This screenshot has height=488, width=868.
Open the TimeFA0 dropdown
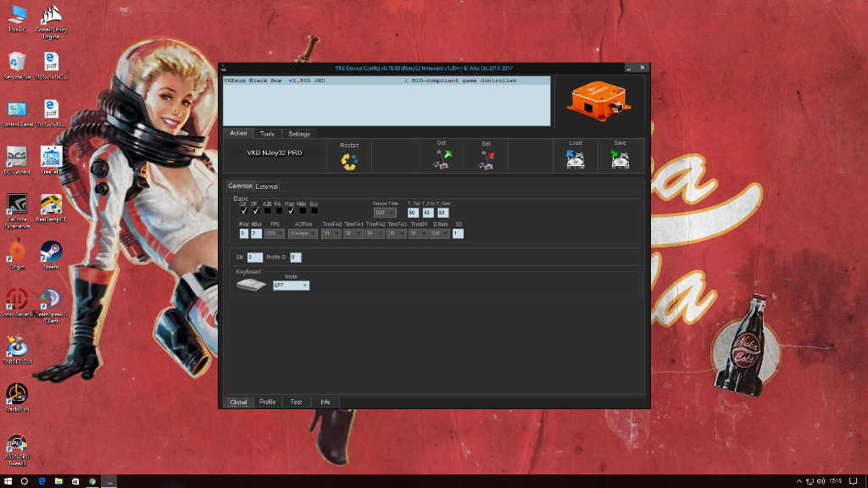[331, 234]
